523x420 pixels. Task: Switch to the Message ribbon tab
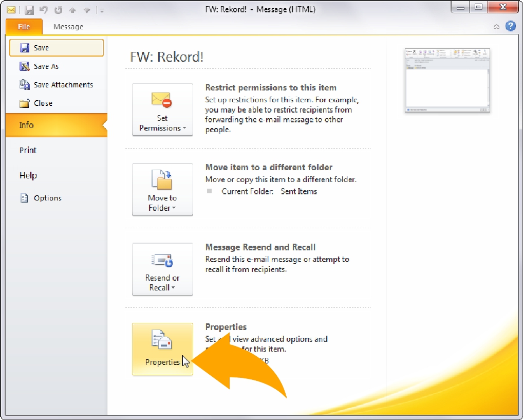[x=68, y=27]
